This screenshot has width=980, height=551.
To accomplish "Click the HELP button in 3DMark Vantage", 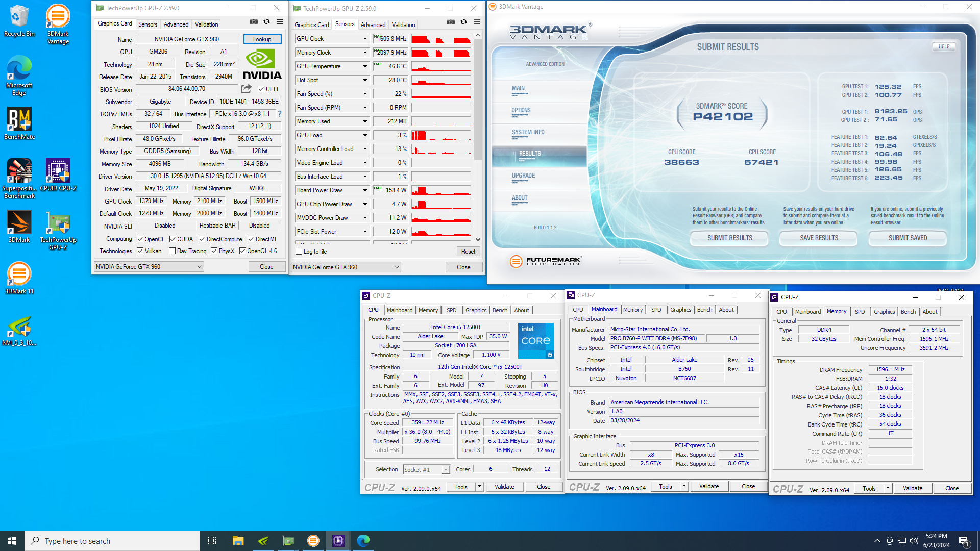I will (944, 46).
